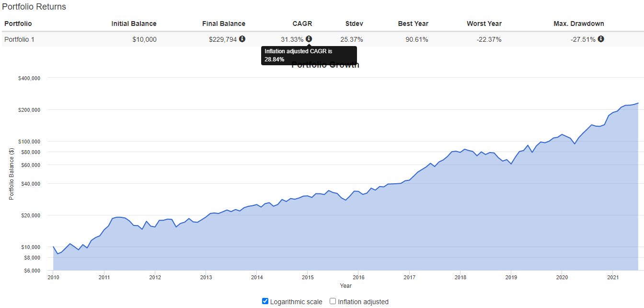Select the Initial Balance column header
644x308 pixels.
134,24
